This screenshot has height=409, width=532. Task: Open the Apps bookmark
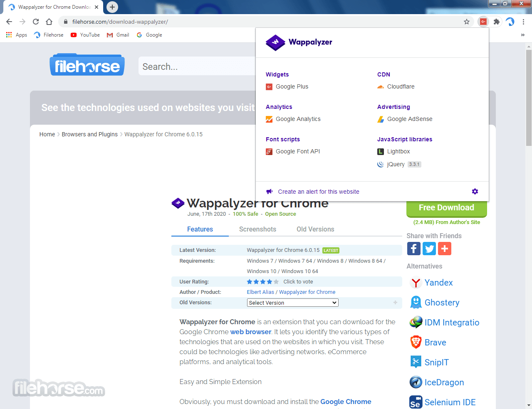pyautogui.click(x=17, y=35)
